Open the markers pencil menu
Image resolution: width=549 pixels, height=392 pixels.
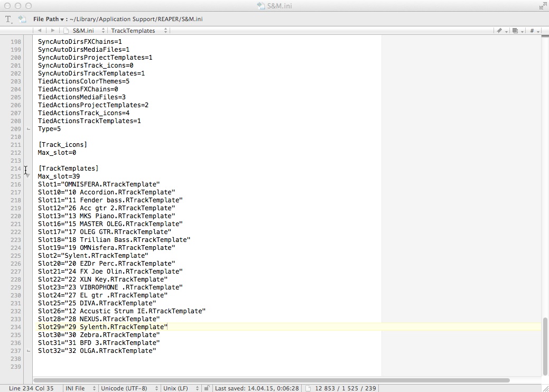pyautogui.click(x=502, y=31)
